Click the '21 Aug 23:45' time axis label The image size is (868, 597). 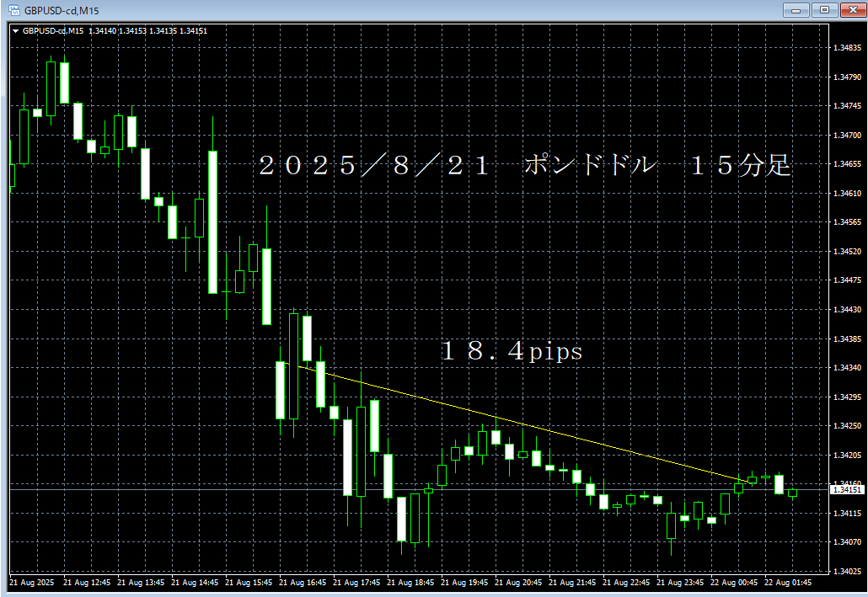click(x=680, y=583)
